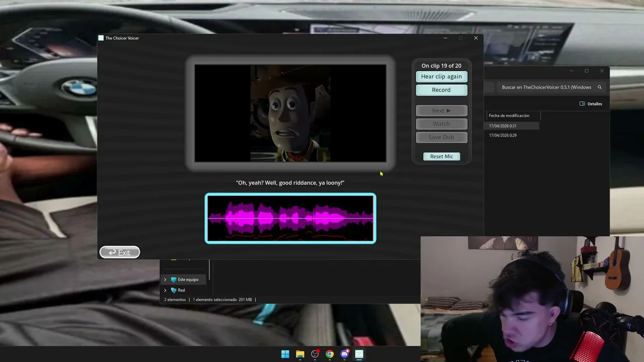
Task: Select Red in the navigation pane
Action: [178, 290]
